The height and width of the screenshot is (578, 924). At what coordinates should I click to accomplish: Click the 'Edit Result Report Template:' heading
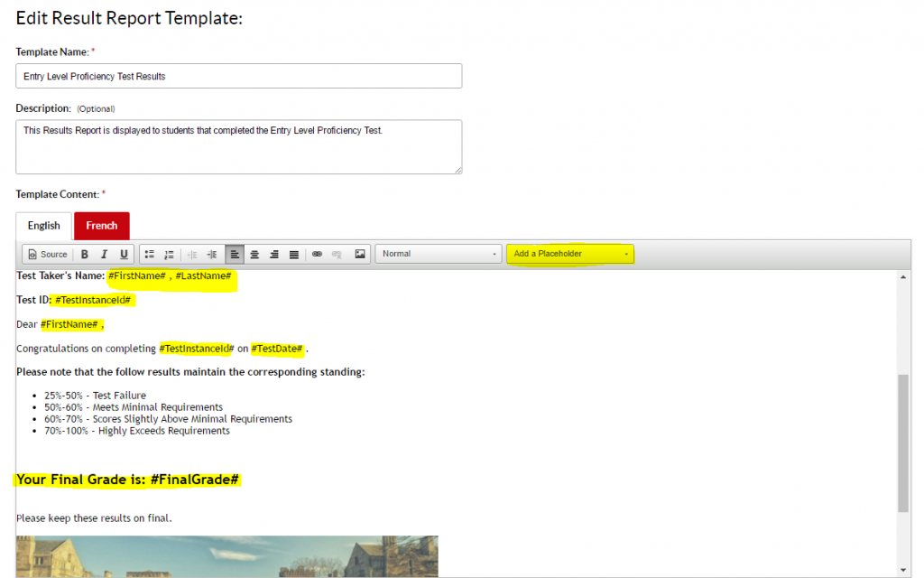pos(129,18)
